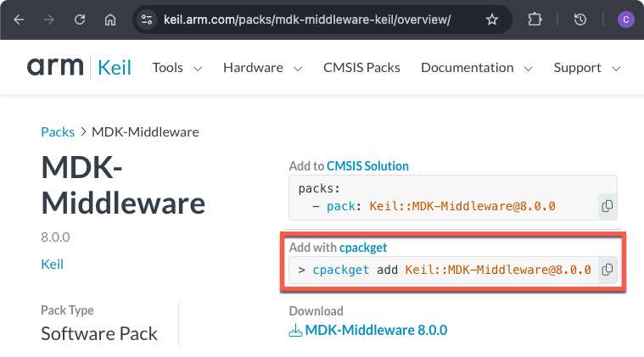Reload the current page
644x357 pixels.
click(80, 20)
